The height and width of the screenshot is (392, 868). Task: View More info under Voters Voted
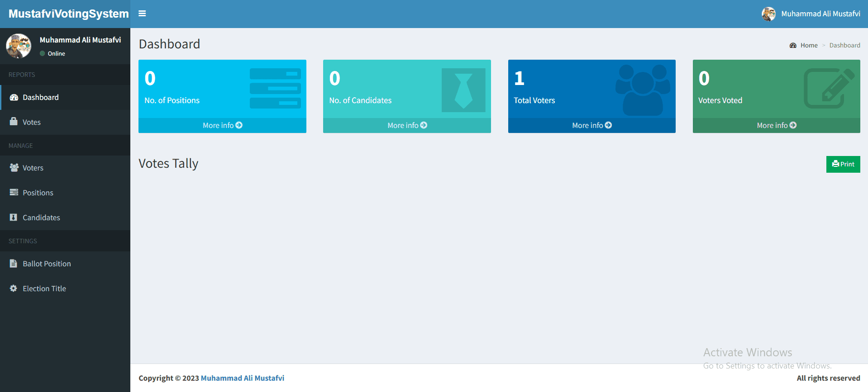click(776, 125)
